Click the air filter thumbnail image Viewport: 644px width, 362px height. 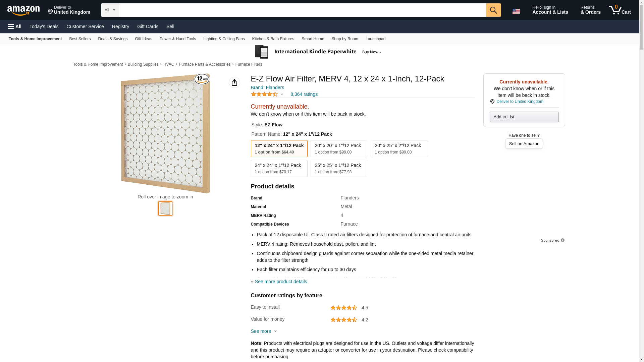[165, 208]
